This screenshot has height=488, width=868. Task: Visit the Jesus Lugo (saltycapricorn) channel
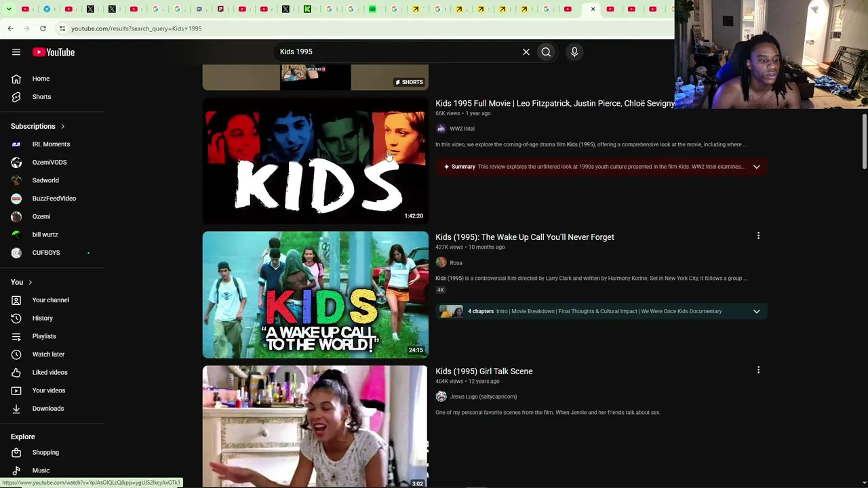pos(484,396)
